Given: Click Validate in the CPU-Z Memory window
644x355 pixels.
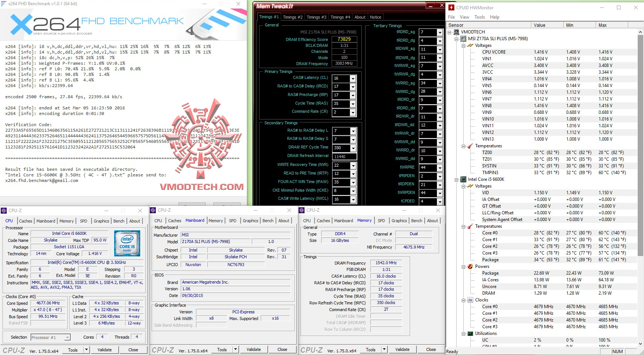Looking at the screenshot, I should point(402,349).
